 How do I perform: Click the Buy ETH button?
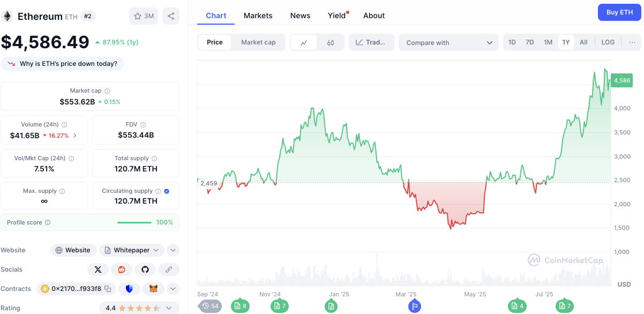pyautogui.click(x=619, y=12)
